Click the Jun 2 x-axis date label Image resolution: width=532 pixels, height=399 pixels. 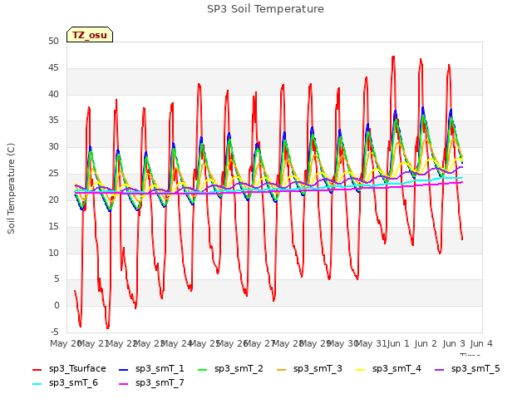pos(426,343)
